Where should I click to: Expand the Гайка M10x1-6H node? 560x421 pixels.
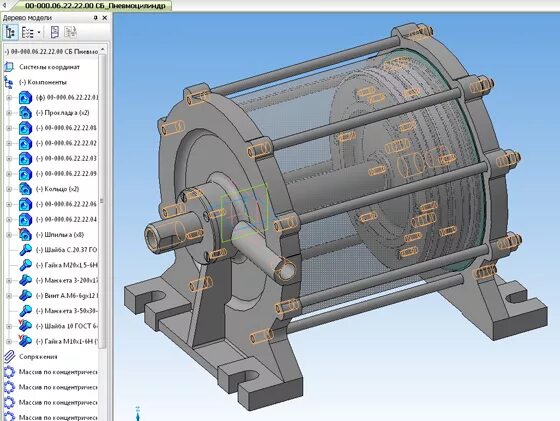(9, 341)
